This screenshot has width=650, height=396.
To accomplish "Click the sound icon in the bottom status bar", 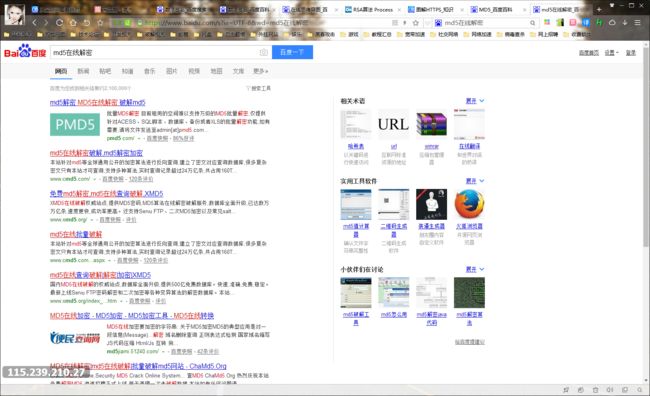I will click(610, 390).
